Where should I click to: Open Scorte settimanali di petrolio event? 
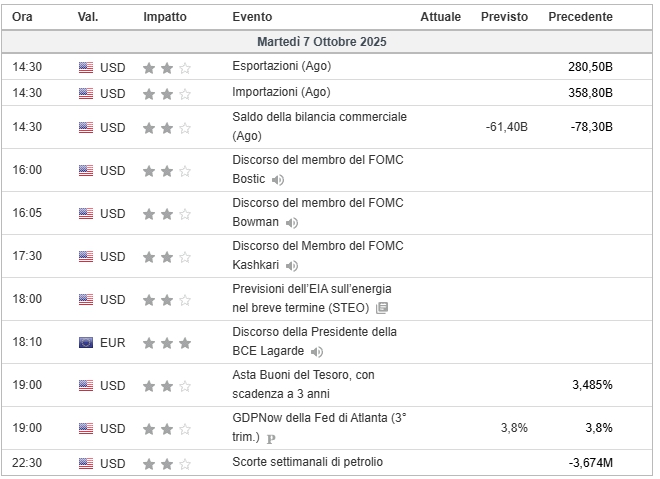[x=307, y=462]
